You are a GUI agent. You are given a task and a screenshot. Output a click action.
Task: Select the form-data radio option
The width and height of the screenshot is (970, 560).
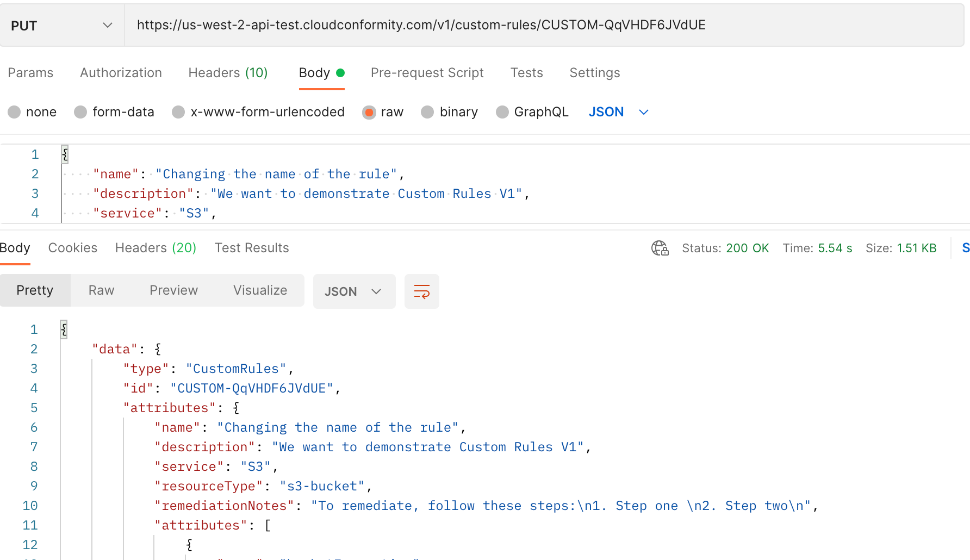(x=81, y=112)
